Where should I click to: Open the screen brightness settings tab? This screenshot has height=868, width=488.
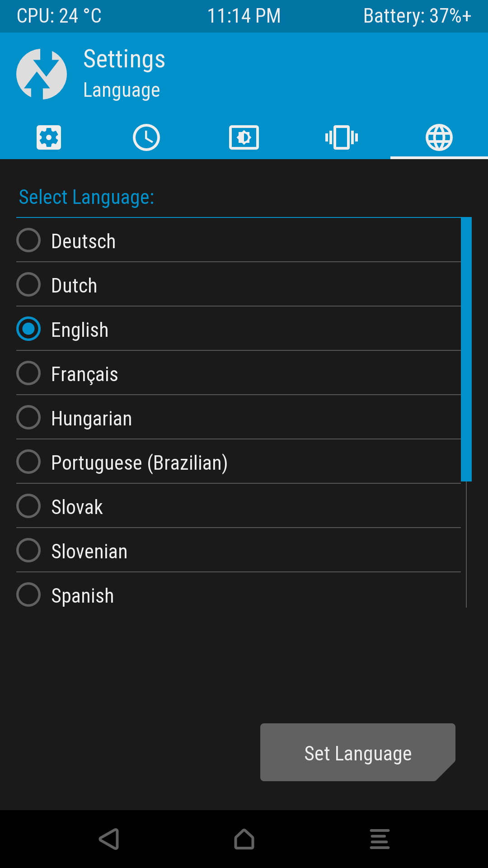point(244,137)
